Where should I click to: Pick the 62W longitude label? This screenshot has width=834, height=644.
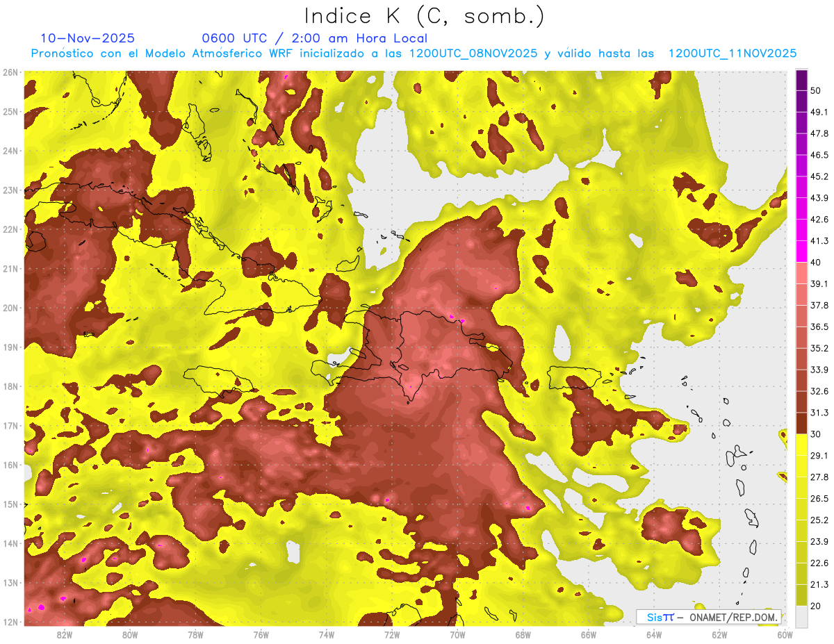[719, 634]
